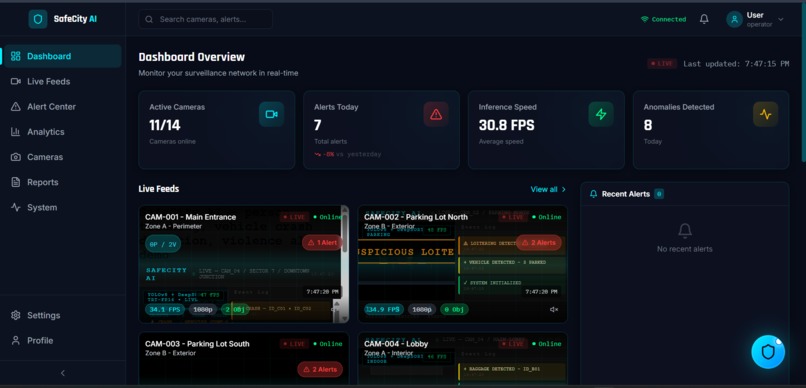Click the 1080p pill on CAM-001

203,309
